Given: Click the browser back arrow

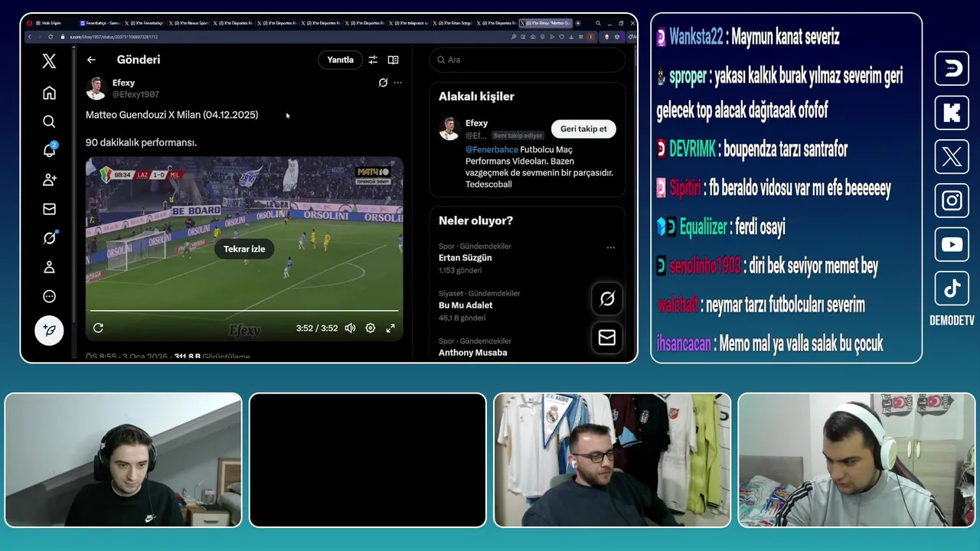Looking at the screenshot, I should pyautogui.click(x=30, y=37).
